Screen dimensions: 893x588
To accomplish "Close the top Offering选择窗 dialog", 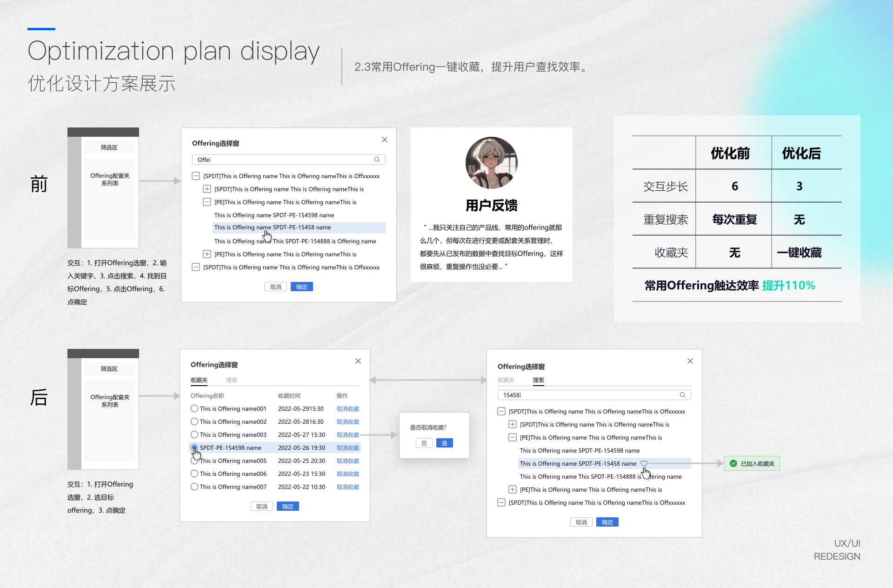I will click(x=385, y=140).
